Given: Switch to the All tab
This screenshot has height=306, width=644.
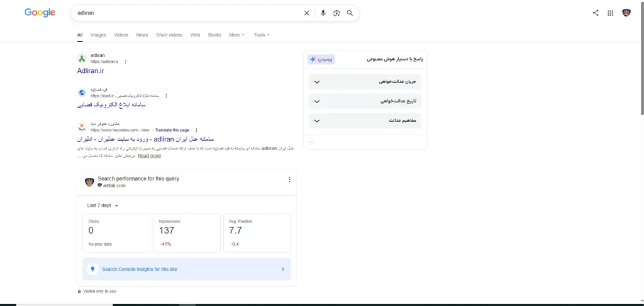Looking at the screenshot, I should [80, 35].
